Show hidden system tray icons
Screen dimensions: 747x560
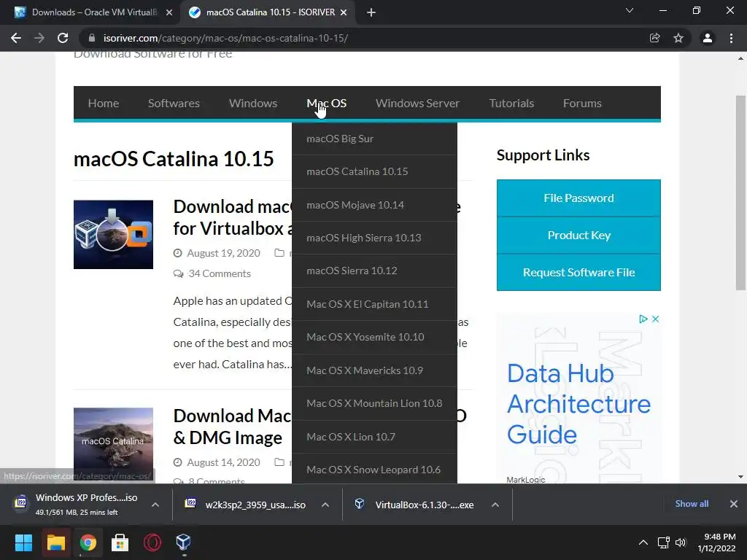point(643,542)
